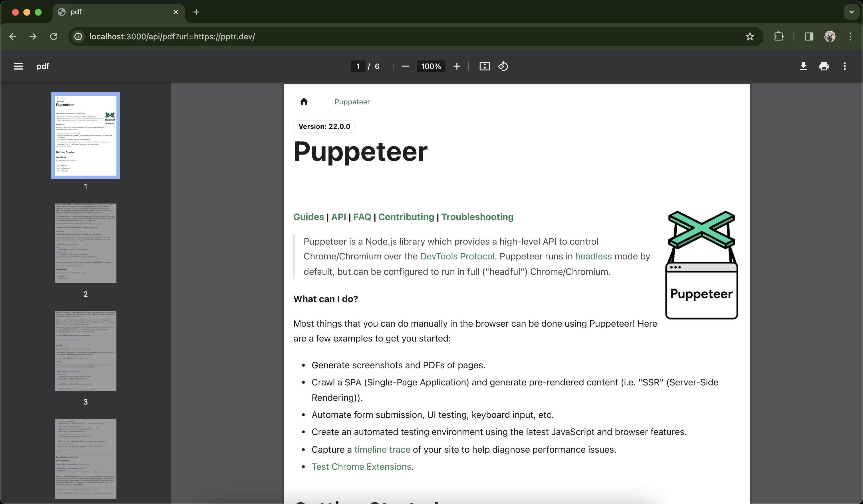Open the tab search dropdown
Image resolution: width=863 pixels, height=504 pixels.
[x=851, y=12]
